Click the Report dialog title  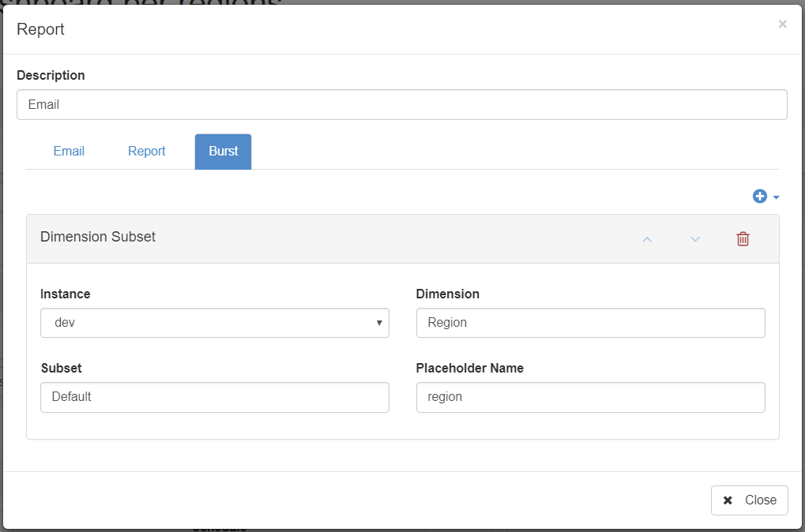[41, 30]
